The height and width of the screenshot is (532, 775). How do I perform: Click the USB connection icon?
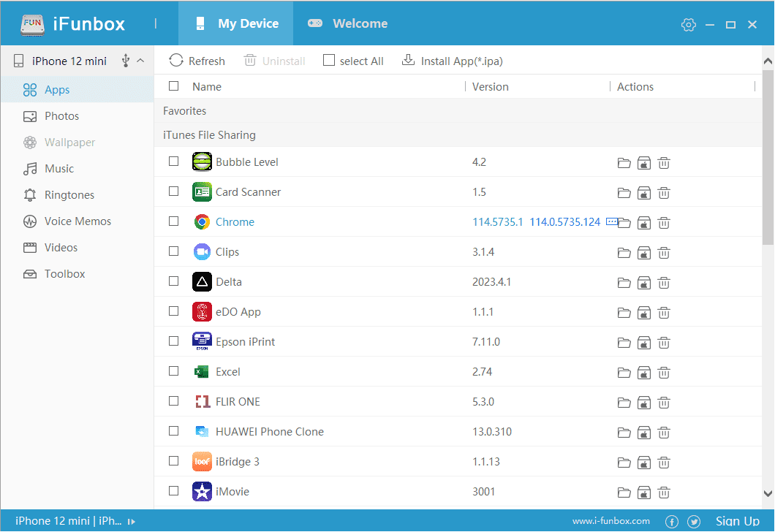click(126, 61)
